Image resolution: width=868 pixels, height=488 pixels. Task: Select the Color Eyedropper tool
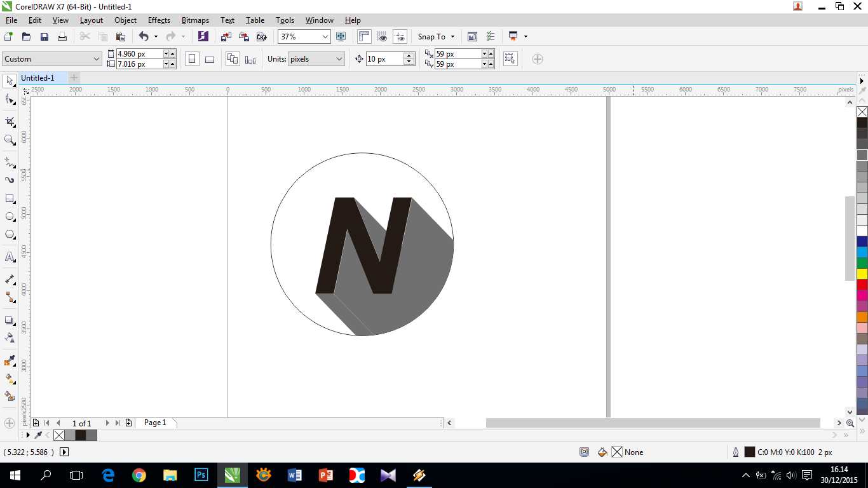[10, 360]
